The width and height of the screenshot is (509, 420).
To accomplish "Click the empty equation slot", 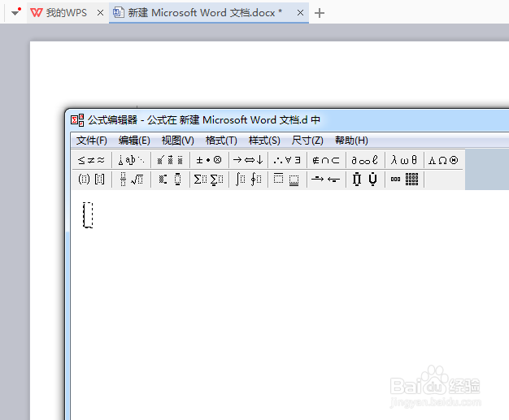I will click(x=88, y=215).
